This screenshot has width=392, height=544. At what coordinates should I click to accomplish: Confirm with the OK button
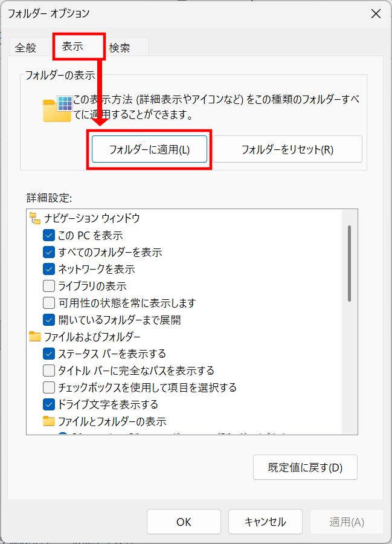click(x=184, y=522)
